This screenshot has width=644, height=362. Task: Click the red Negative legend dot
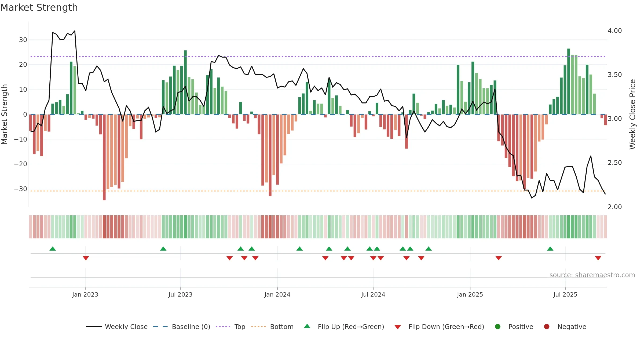click(x=547, y=327)
